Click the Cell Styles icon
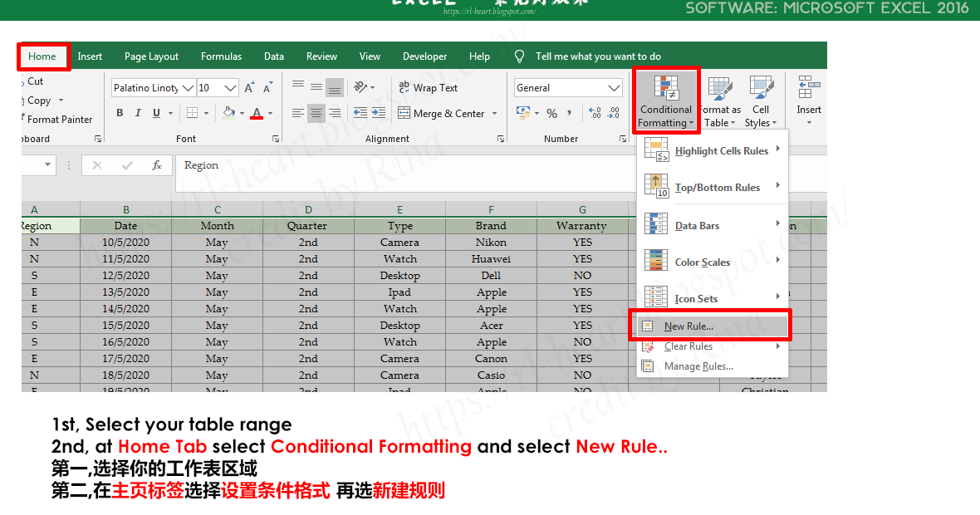Screen dimensions: 980x515 pyautogui.click(x=762, y=100)
